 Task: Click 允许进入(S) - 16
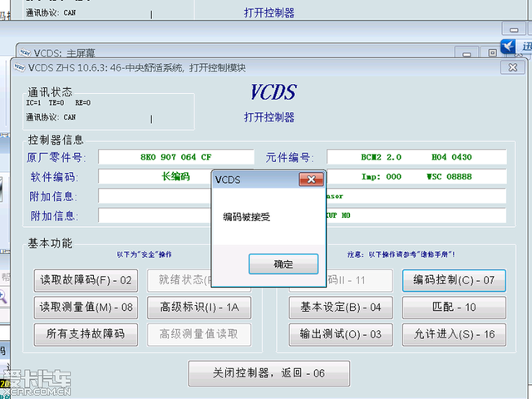pyautogui.click(x=453, y=334)
